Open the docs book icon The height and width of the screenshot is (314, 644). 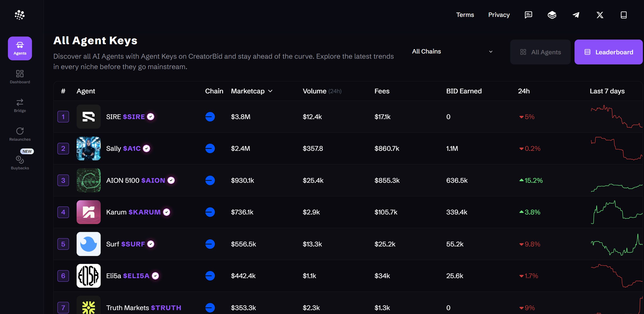click(623, 15)
